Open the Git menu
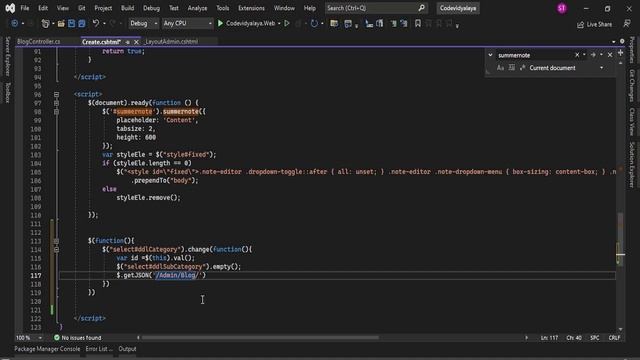 (82, 8)
